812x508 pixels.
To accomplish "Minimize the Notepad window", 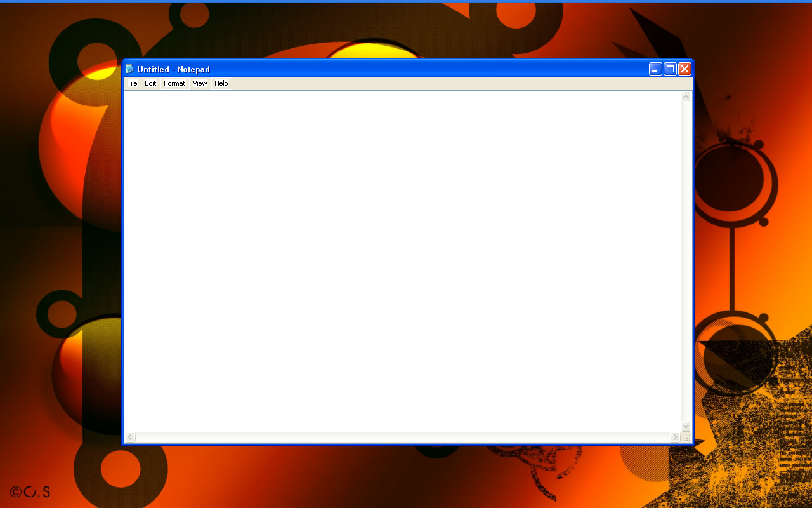I will 655,69.
